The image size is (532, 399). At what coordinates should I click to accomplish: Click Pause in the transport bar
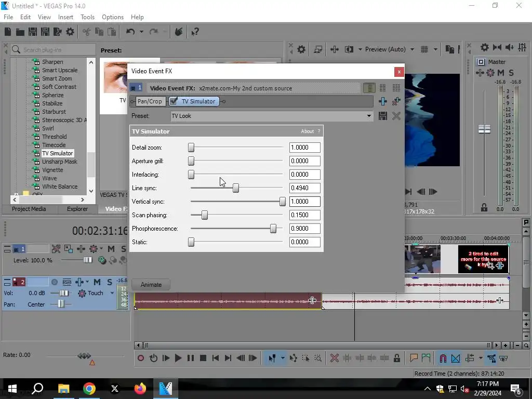click(x=191, y=358)
